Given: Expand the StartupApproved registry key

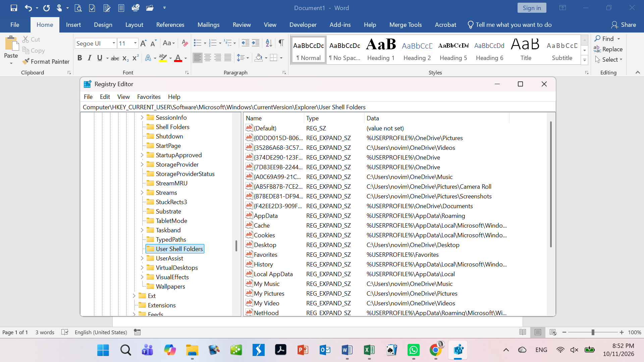Looking at the screenshot, I should (x=142, y=155).
